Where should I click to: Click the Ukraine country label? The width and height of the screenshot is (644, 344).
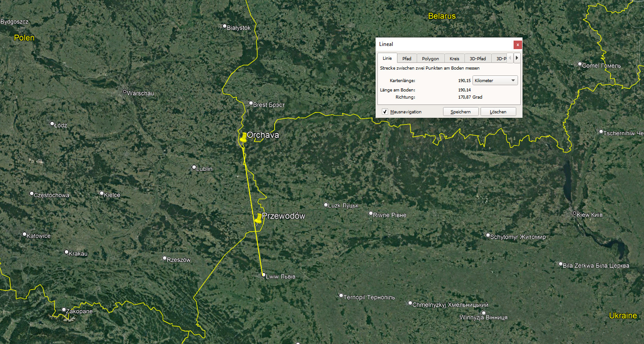[623, 315]
